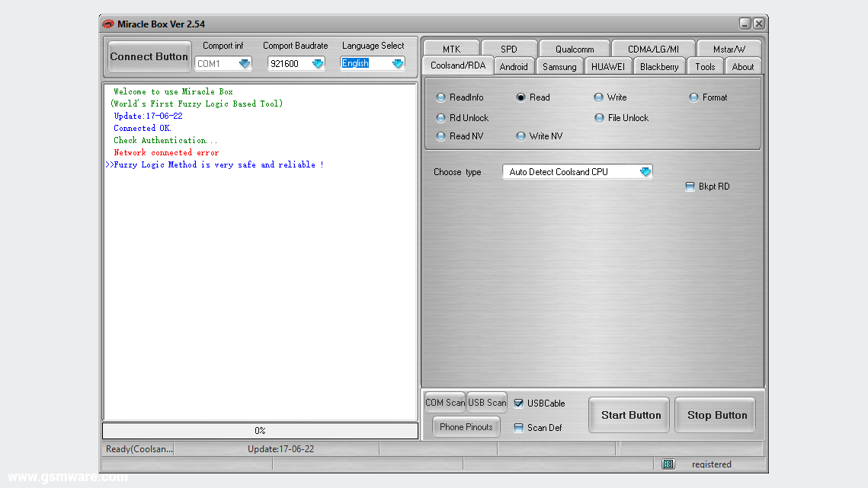
Task: Open the About tab
Action: tap(743, 66)
